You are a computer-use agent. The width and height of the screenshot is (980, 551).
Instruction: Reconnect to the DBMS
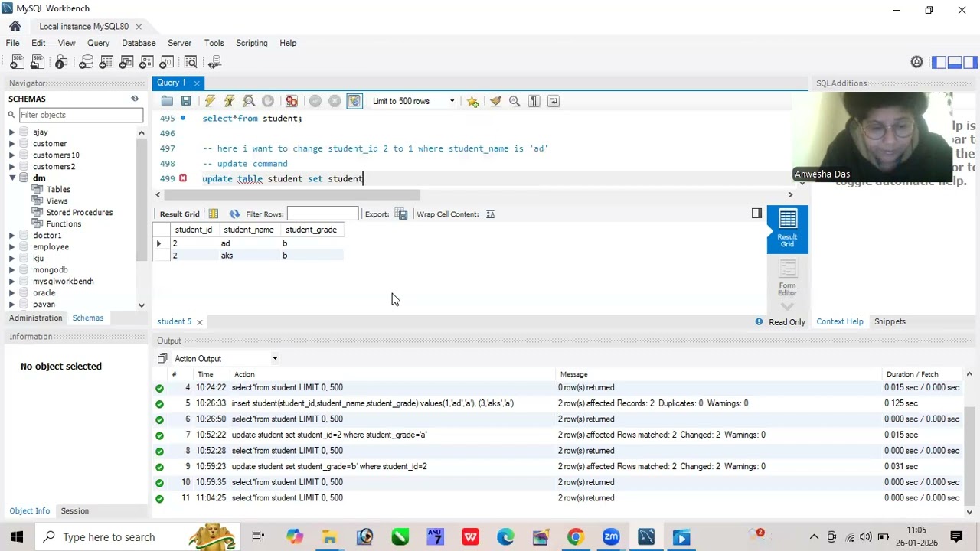[x=215, y=63]
